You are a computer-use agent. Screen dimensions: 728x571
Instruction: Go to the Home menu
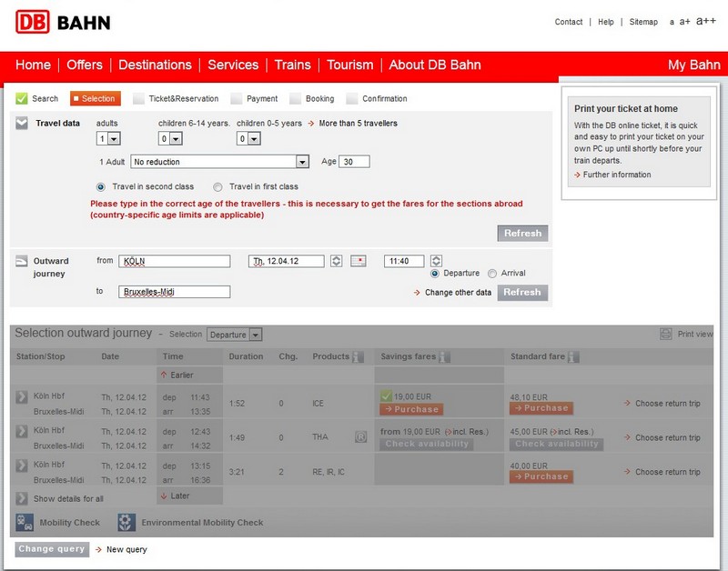click(x=33, y=65)
